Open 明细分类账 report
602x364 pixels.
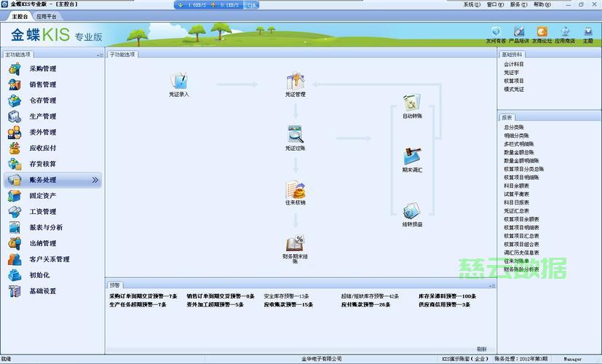pos(516,135)
